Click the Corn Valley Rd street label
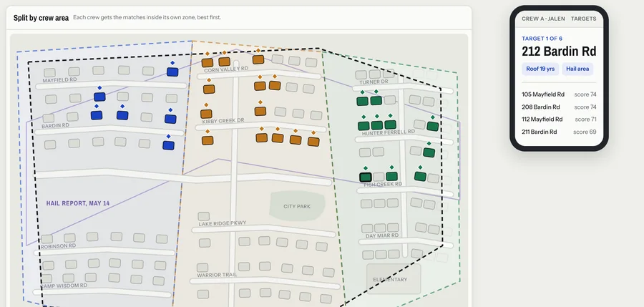 (x=226, y=69)
